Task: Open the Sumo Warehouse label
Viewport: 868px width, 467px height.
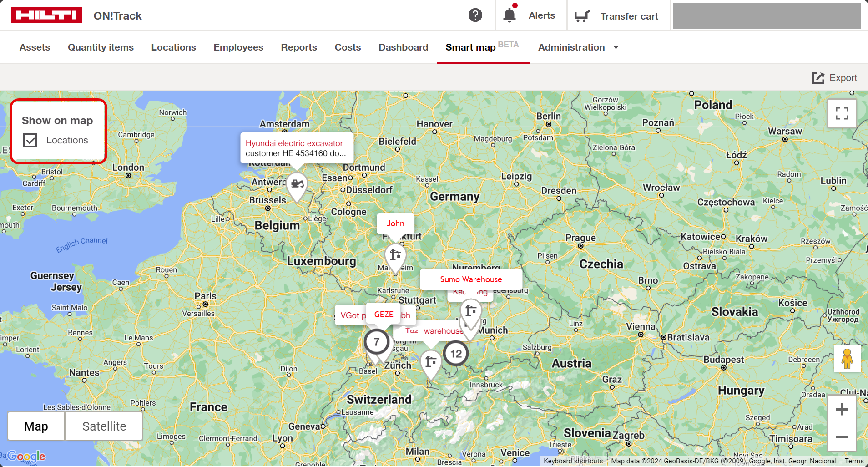Action: coord(471,279)
